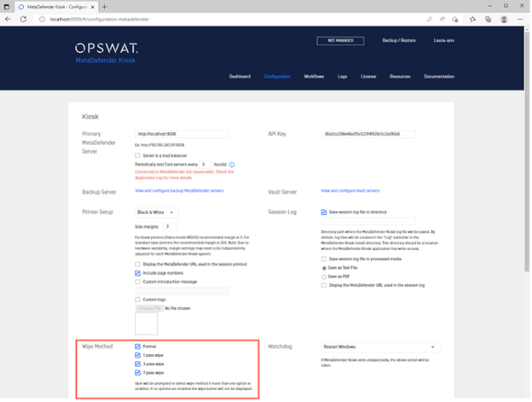Enable Display MetaDefender URL in session log
The width and height of the screenshot is (532, 402).
point(324,286)
